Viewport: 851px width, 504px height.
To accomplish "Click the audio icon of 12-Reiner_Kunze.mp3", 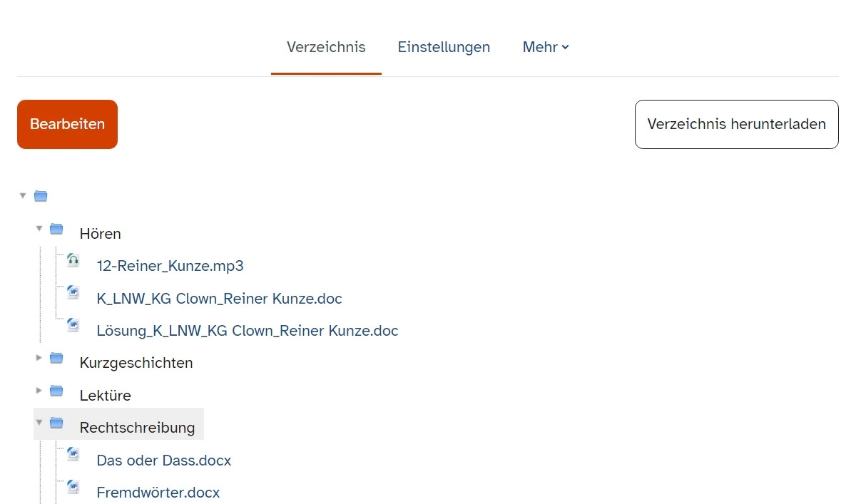I will click(x=73, y=260).
